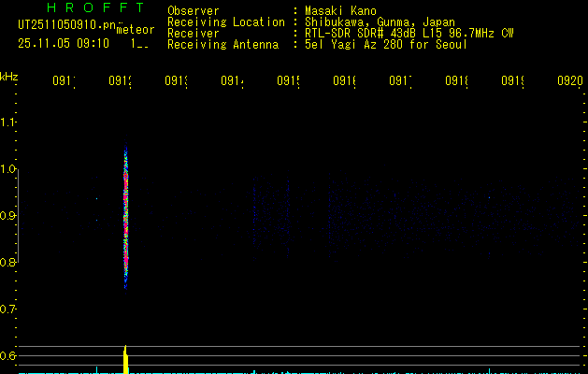Click the 0.9 frequency axis label

tap(7, 216)
